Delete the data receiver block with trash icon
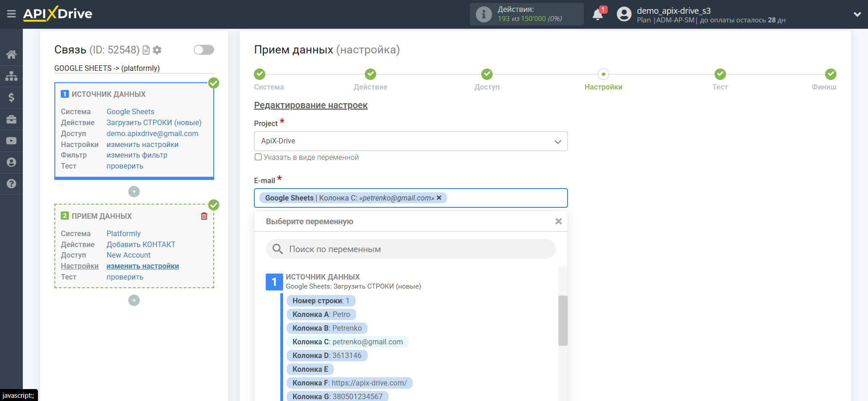868x401 pixels. tap(204, 216)
